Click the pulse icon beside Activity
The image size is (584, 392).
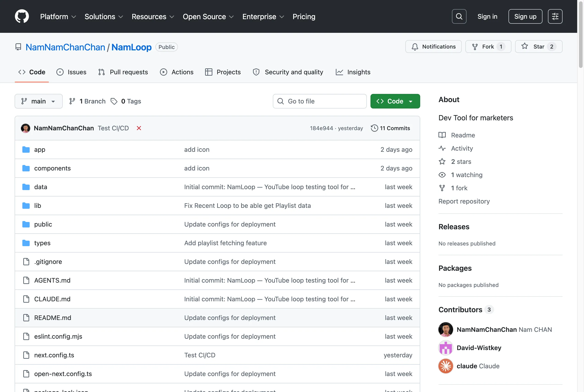click(442, 149)
